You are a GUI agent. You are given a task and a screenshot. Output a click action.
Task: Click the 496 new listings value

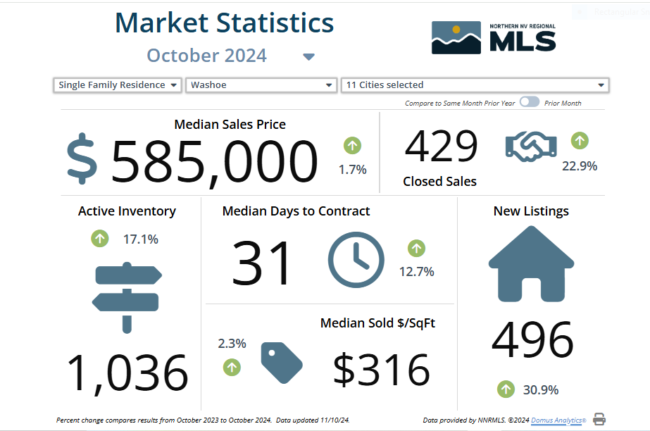(x=531, y=342)
